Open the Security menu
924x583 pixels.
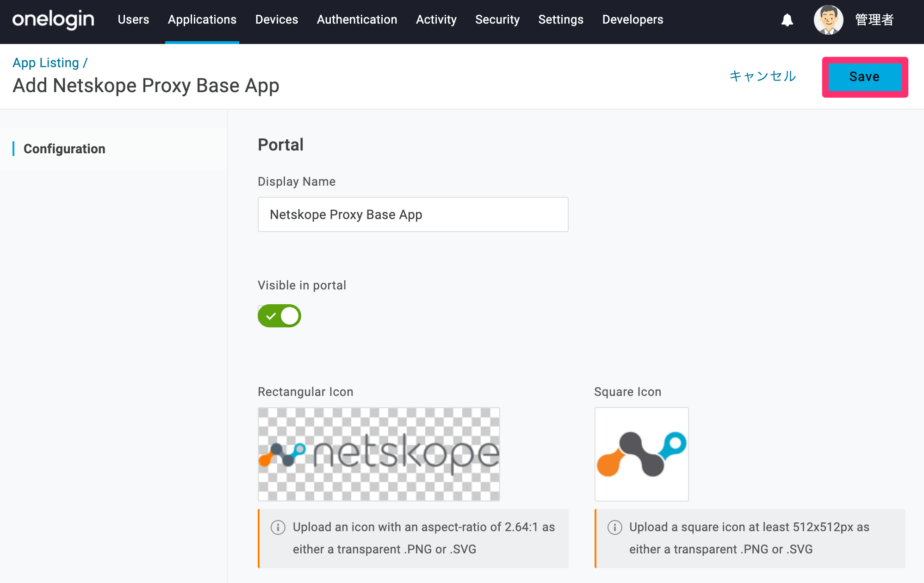497,20
